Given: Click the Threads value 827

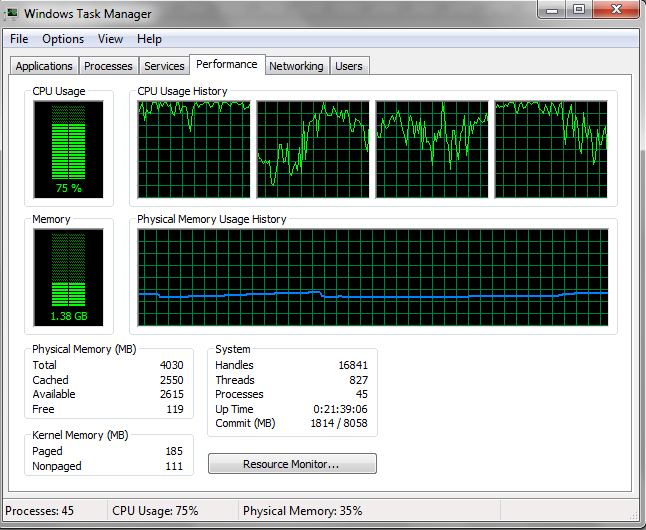Looking at the screenshot, I should coord(358,380).
